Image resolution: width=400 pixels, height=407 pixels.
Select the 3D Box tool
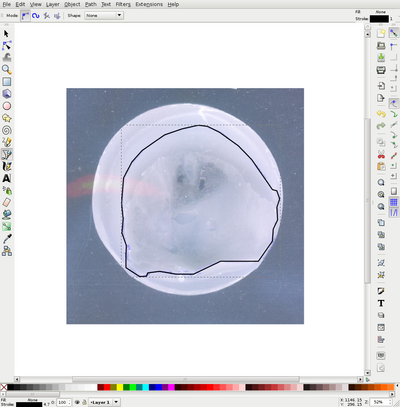(7, 94)
